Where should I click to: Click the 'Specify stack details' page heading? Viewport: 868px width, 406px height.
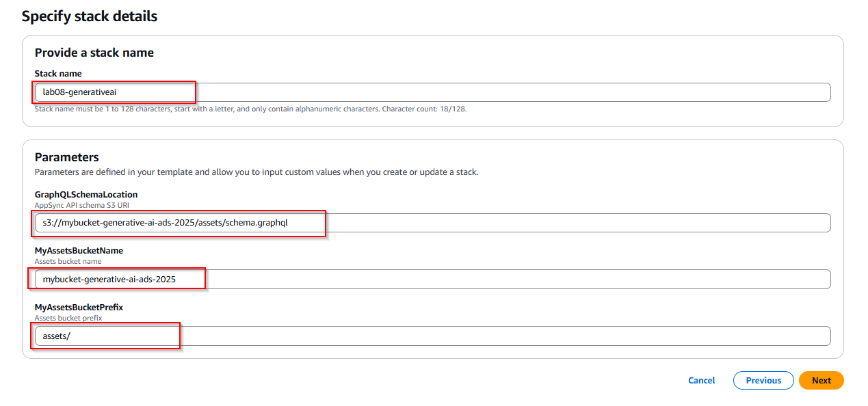click(x=90, y=16)
